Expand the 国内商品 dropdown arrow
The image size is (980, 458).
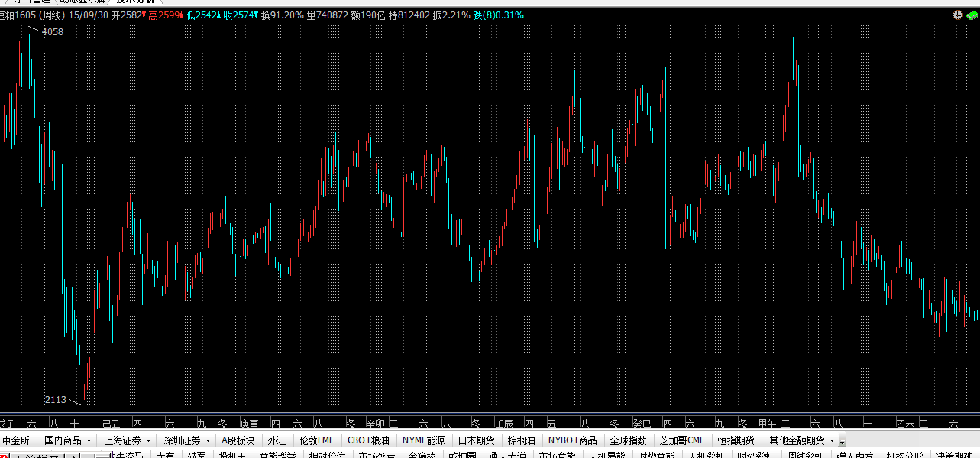pos(89,441)
